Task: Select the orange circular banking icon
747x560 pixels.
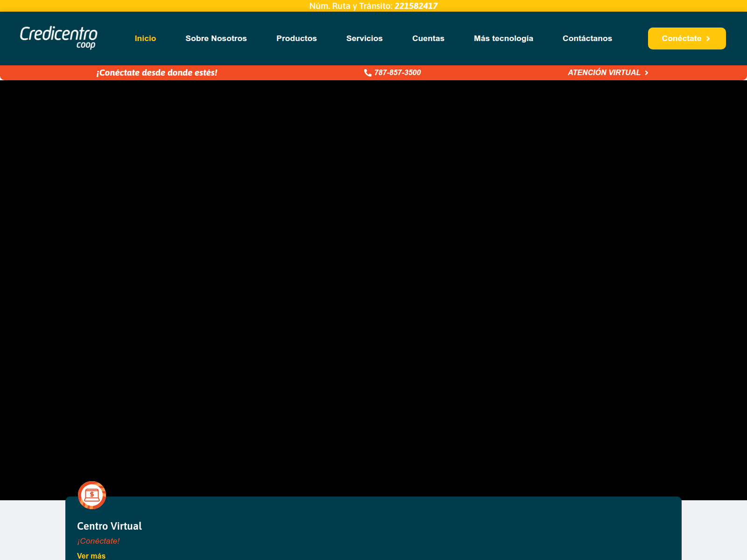Action: (92, 495)
